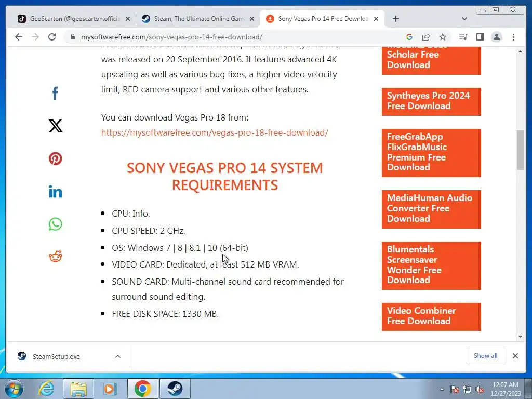Share page on LinkedIn icon
This screenshot has width=532, height=399.
(55, 192)
